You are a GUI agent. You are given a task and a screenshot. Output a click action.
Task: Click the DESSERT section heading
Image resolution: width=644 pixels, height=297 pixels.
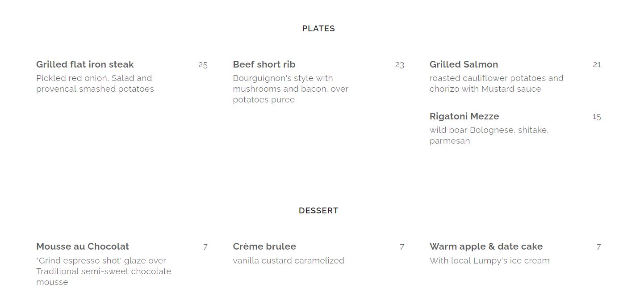(x=318, y=211)
